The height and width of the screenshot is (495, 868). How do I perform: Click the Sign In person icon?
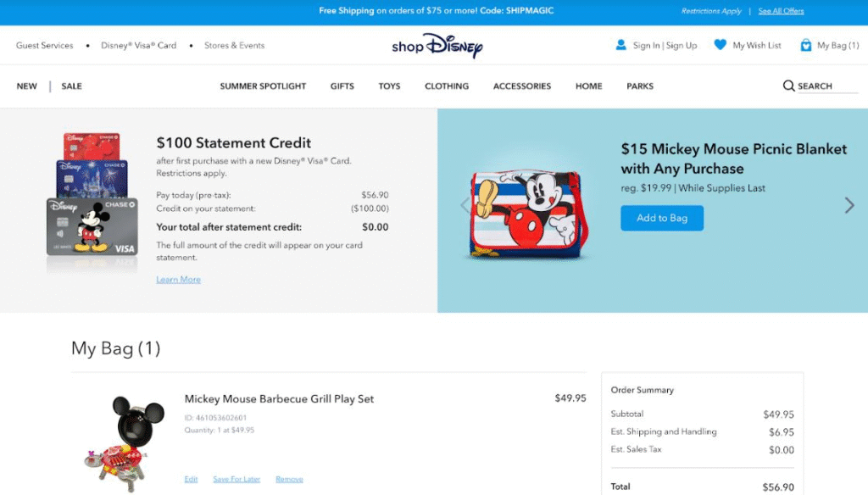[x=620, y=45]
